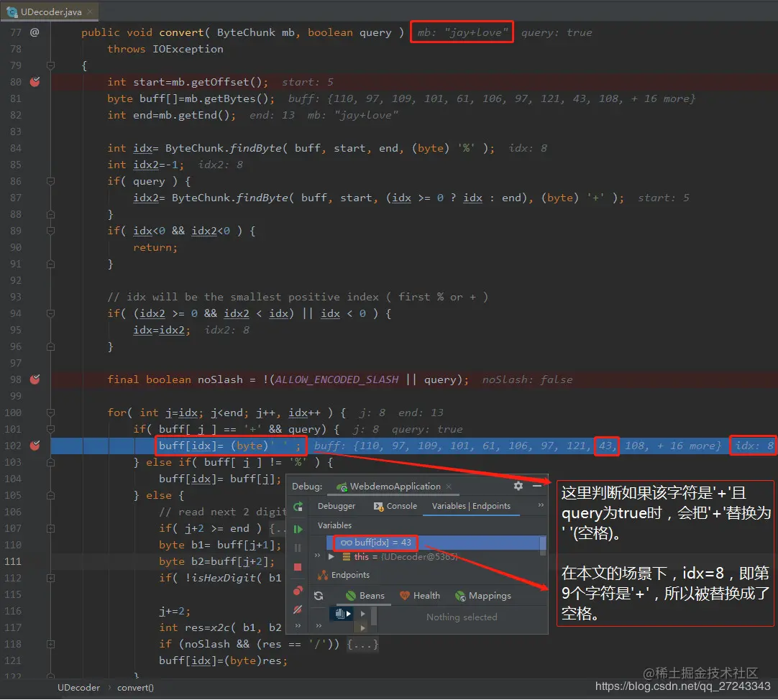Expand the 'this' variable node

click(x=331, y=557)
